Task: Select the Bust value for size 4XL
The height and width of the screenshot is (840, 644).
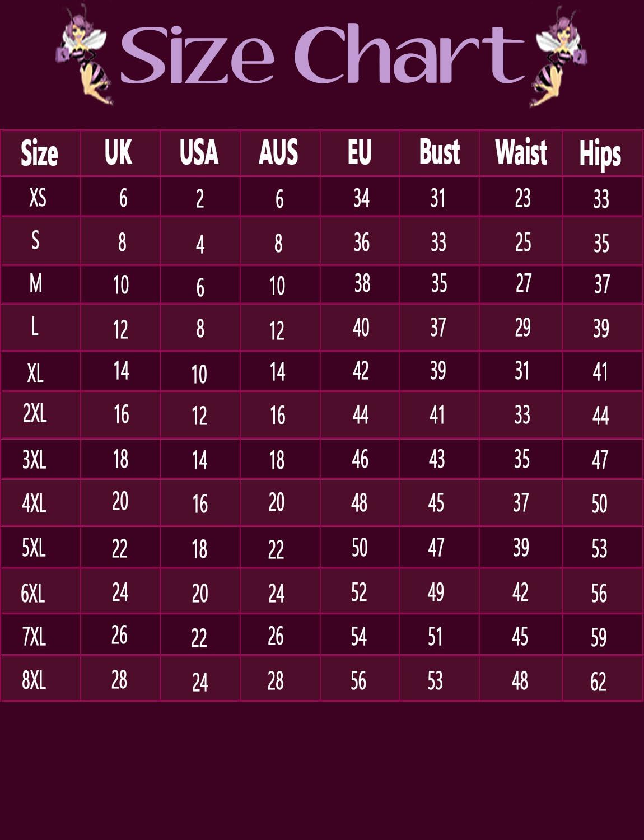Action: click(x=436, y=502)
